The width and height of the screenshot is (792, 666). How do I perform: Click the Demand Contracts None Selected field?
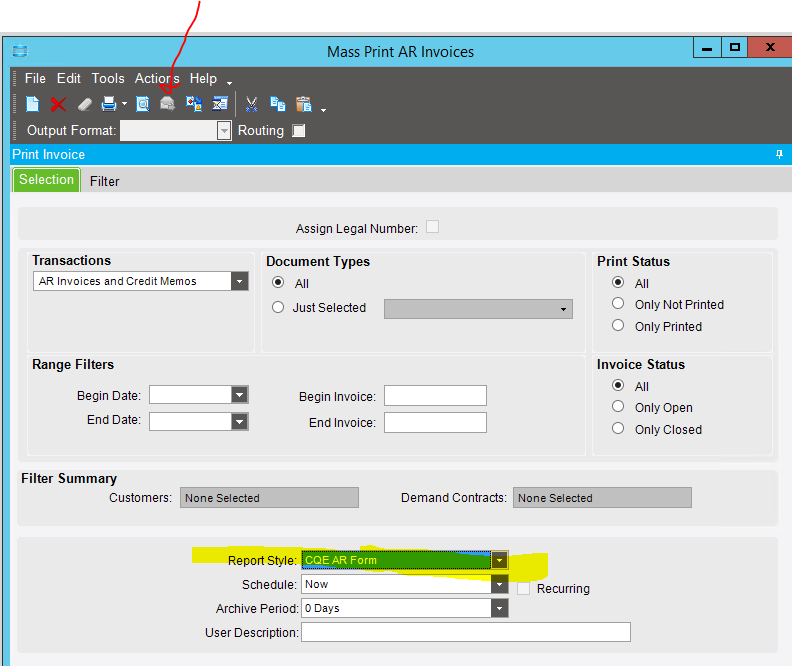(602, 498)
